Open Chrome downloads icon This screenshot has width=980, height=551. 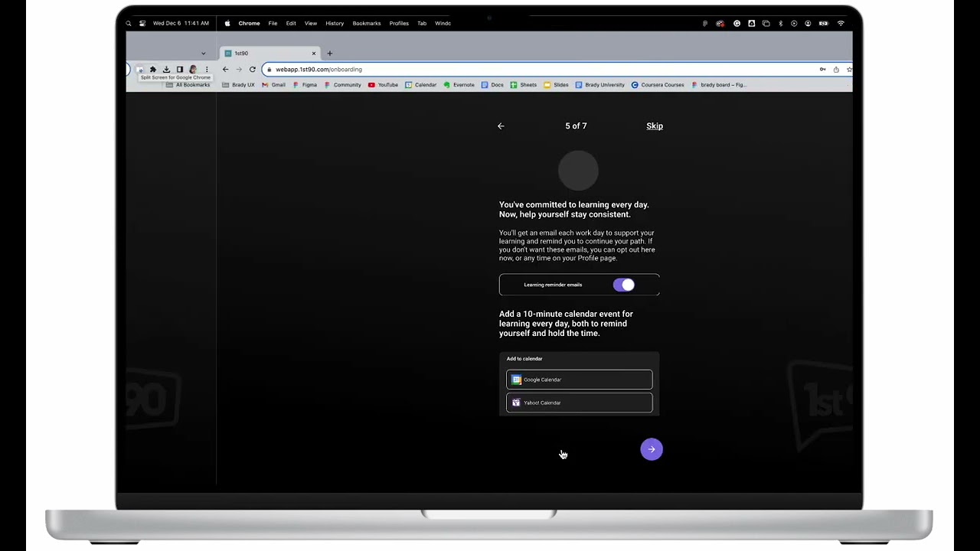166,70
